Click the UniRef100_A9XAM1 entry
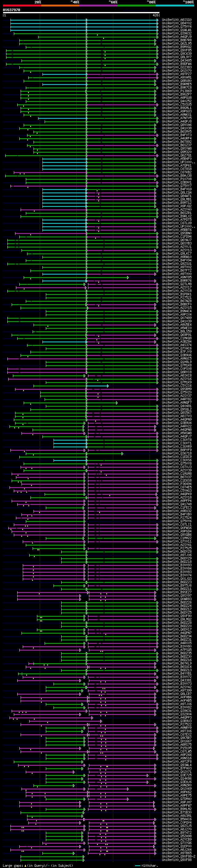This screenshot has height=868, width=197. tap(177, 78)
